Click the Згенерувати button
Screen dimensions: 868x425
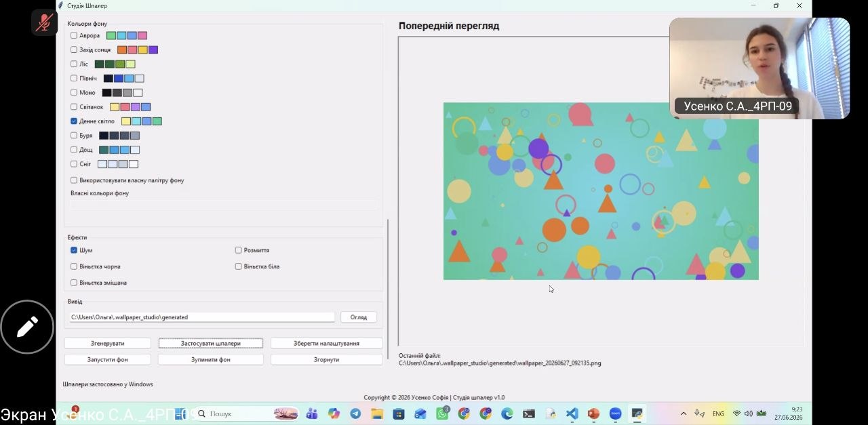108,344
